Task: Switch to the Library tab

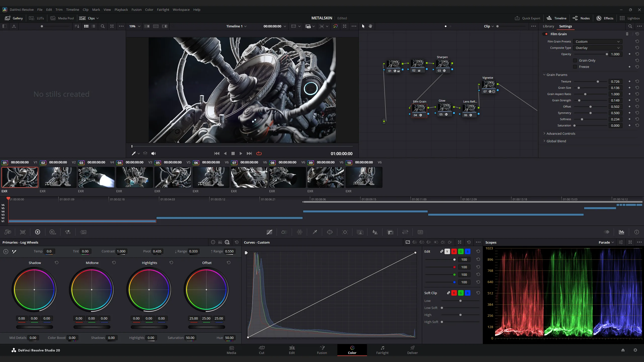Action: coord(548,26)
